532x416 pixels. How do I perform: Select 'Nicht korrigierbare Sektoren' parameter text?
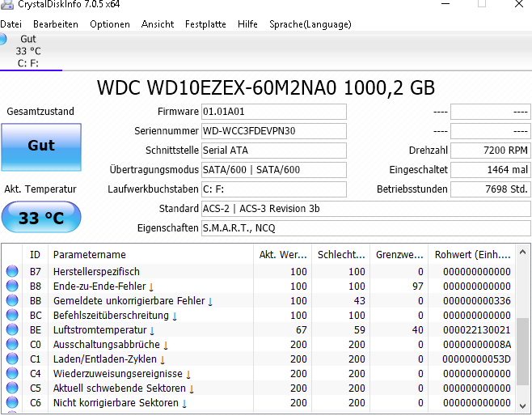click(x=116, y=403)
